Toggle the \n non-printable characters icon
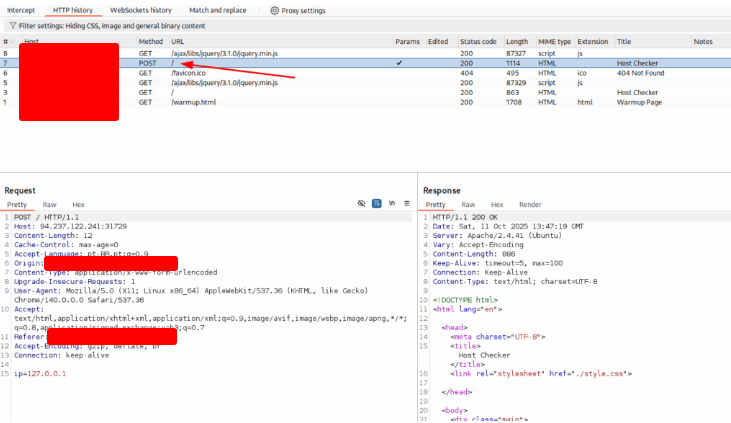Screen dimensions: 731x423 click(x=392, y=204)
